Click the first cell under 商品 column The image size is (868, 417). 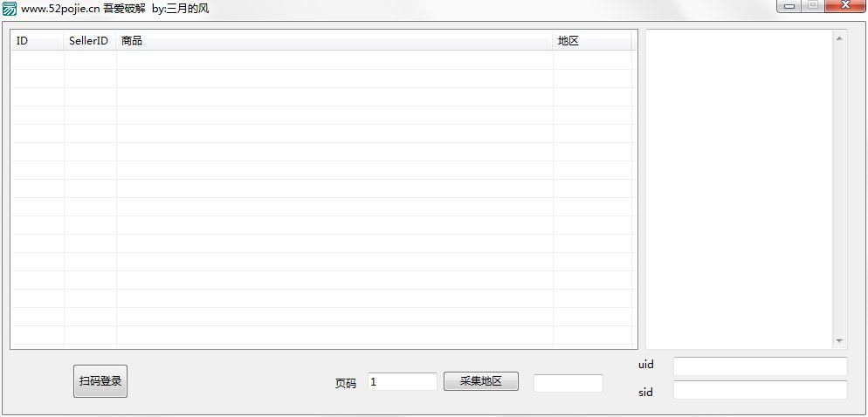334,59
